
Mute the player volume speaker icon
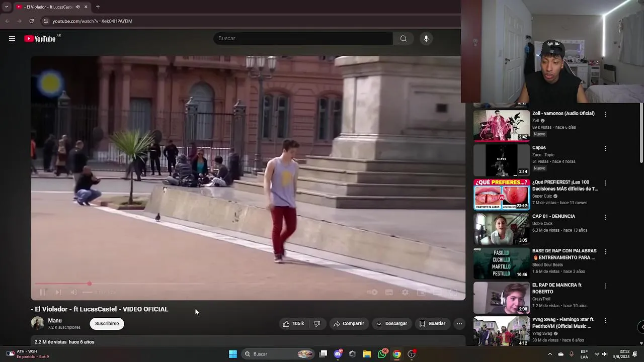tap(74, 292)
